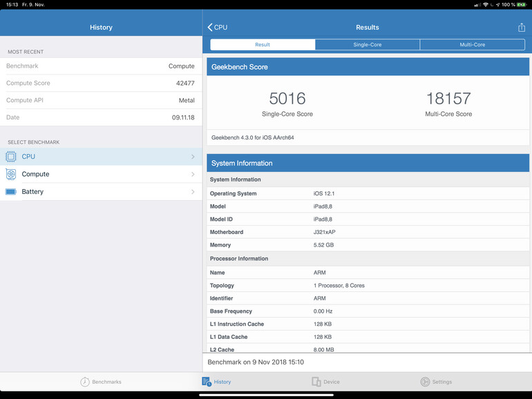Tap the battery indicator in status bar
The width and height of the screenshot is (532, 399).
point(522,5)
